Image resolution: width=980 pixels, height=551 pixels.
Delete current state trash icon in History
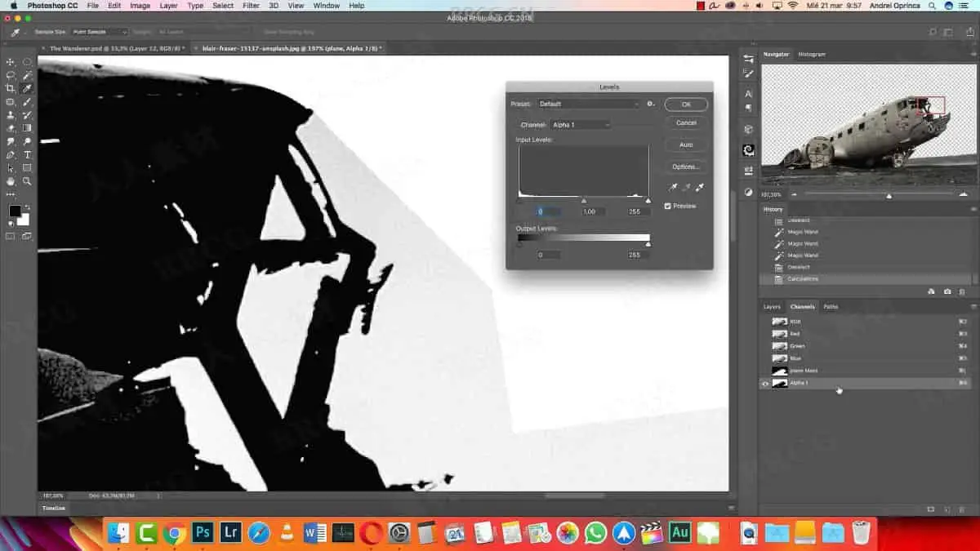(x=962, y=291)
